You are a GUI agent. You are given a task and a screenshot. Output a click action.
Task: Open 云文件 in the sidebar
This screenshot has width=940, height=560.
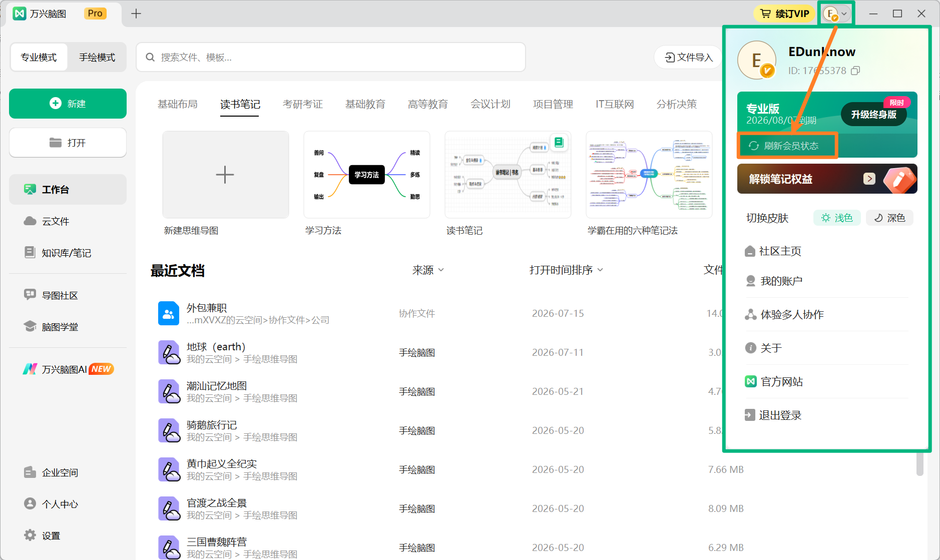(x=68, y=221)
